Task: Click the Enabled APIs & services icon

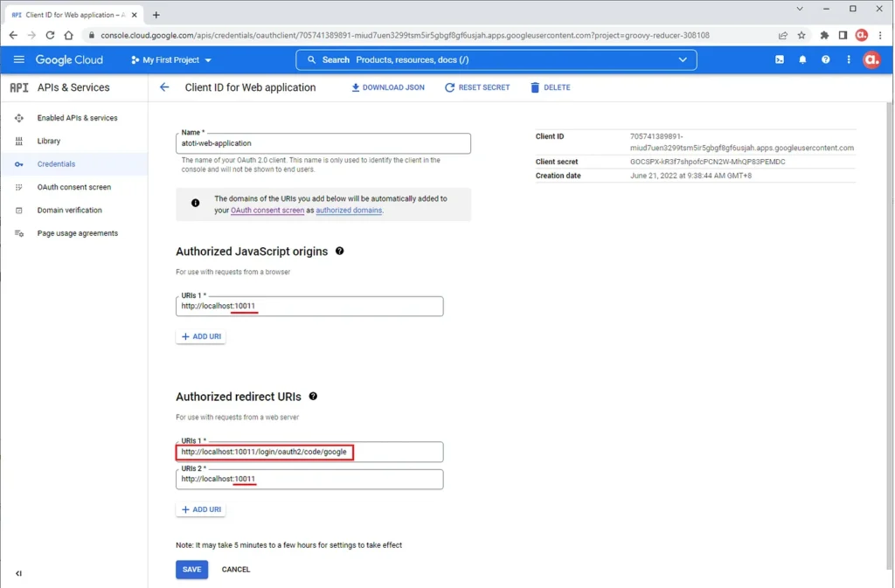Action: pyautogui.click(x=19, y=118)
